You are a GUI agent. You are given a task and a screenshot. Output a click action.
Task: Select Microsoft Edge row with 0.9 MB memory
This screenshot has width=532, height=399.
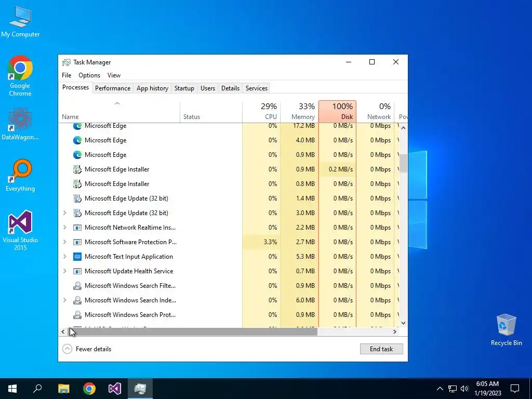pos(229,155)
